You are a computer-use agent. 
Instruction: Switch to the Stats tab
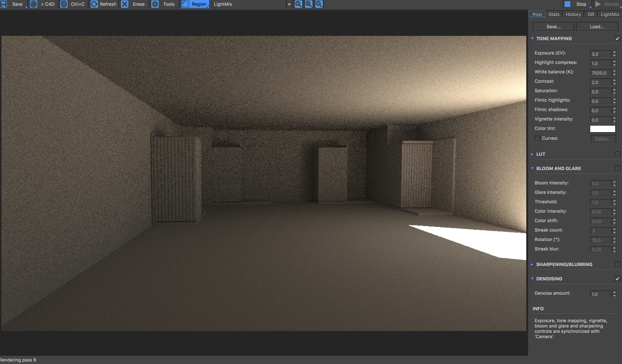point(554,14)
